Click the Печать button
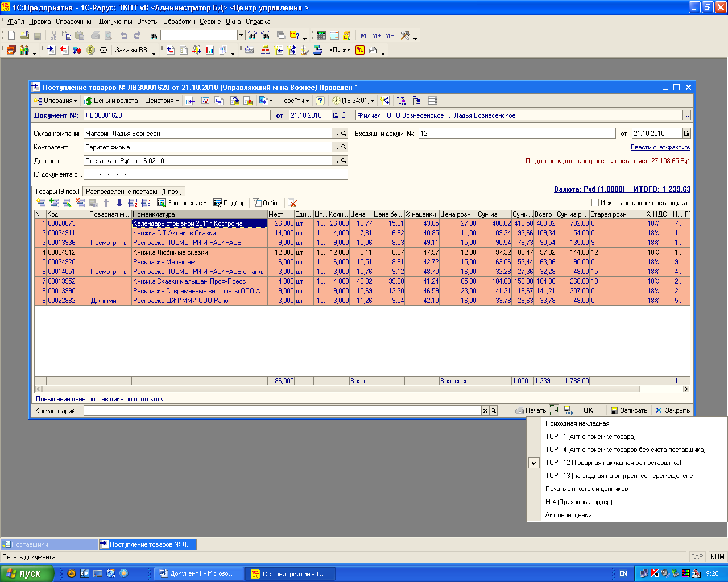This screenshot has height=582, width=728. (531, 410)
